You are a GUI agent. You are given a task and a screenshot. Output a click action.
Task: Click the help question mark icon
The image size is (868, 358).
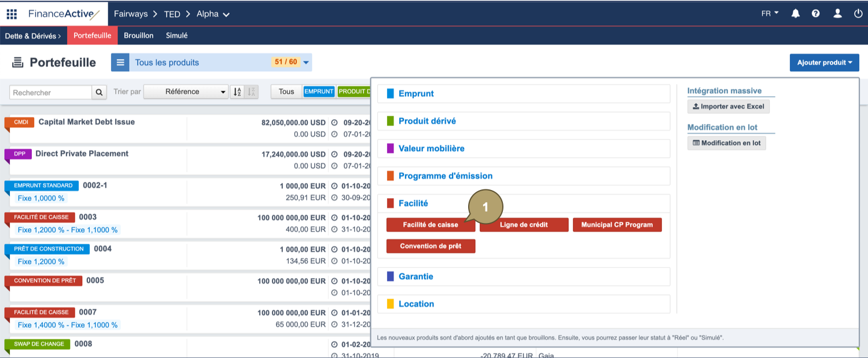point(816,12)
